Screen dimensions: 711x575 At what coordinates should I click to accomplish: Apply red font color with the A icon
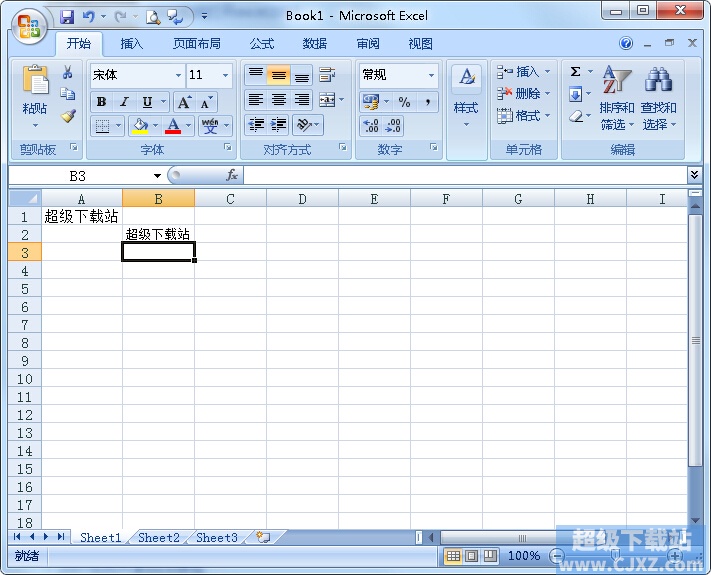click(173, 126)
